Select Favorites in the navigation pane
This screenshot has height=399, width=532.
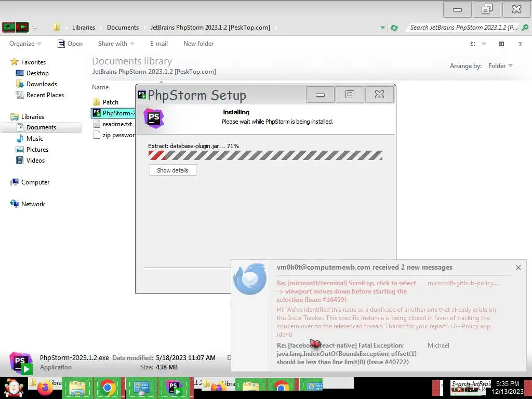pos(28,62)
